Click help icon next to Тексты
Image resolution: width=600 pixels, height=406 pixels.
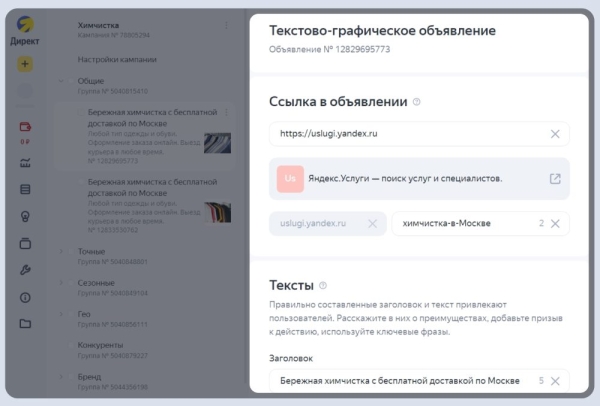click(323, 285)
